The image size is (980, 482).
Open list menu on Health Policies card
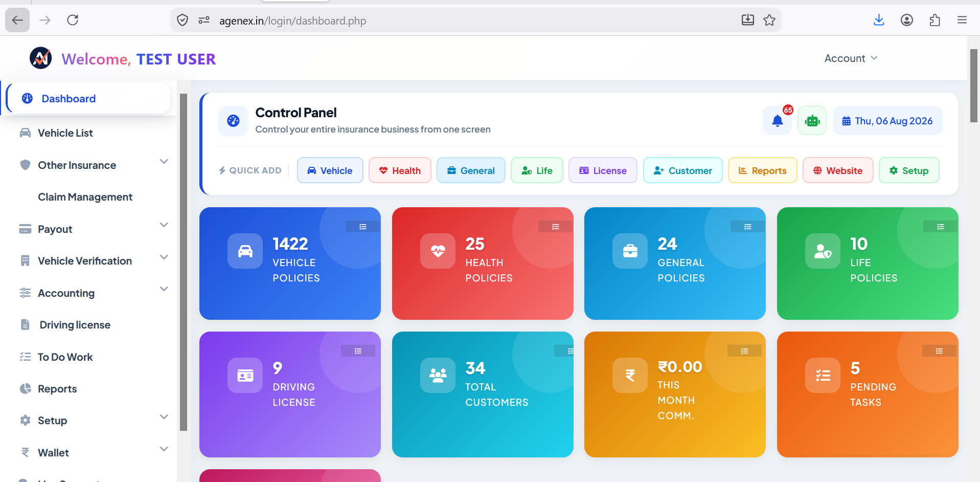(556, 227)
